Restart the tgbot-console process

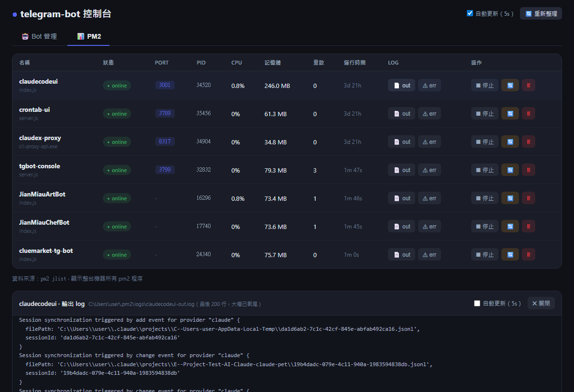coord(510,170)
